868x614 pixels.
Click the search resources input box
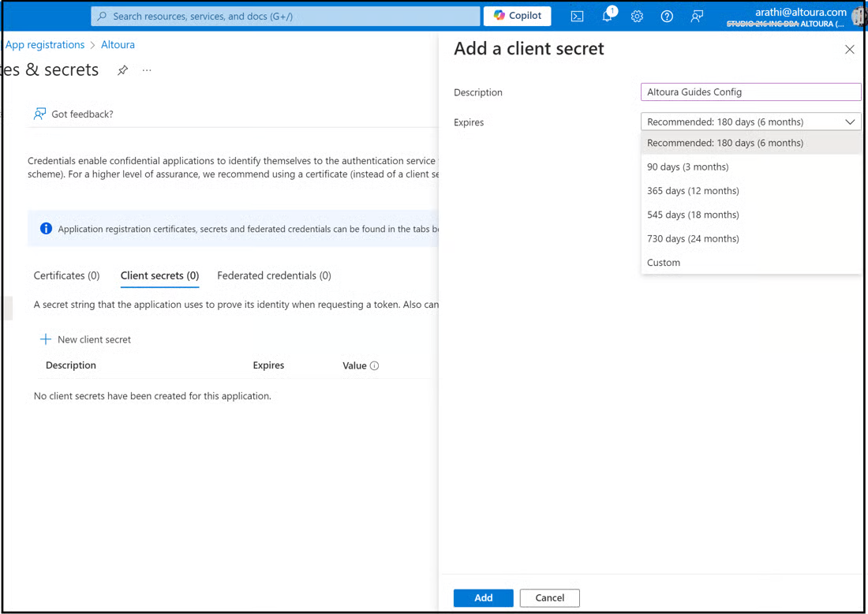tap(286, 16)
